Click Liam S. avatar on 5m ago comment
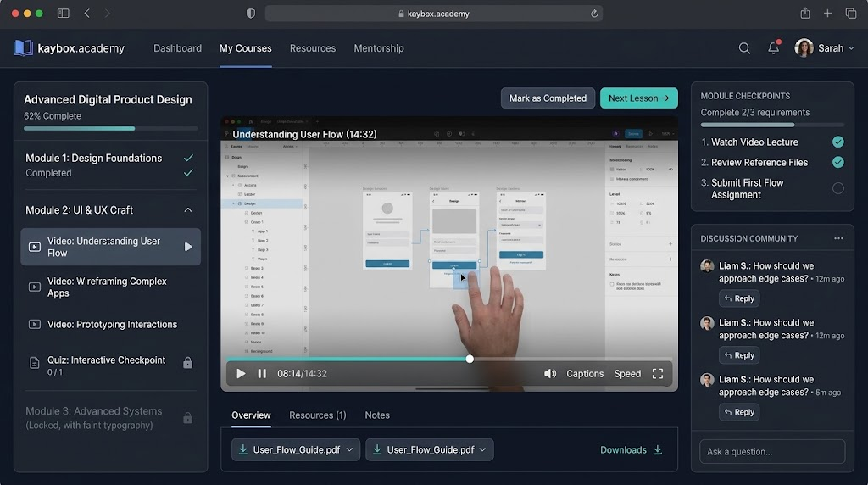 [707, 380]
